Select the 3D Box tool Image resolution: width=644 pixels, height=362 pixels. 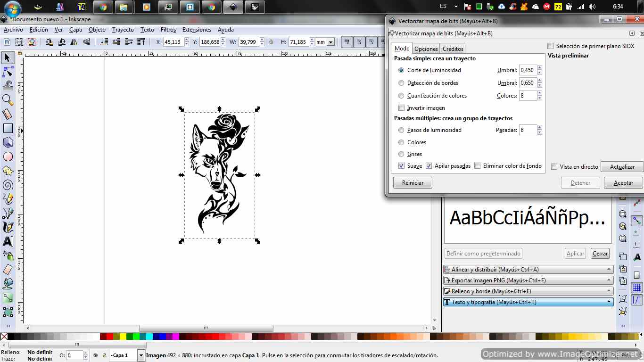tap(8, 142)
